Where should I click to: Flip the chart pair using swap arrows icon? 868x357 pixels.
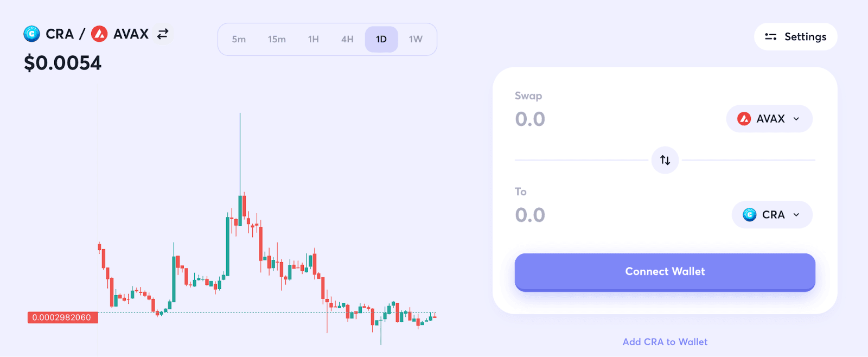tap(162, 34)
